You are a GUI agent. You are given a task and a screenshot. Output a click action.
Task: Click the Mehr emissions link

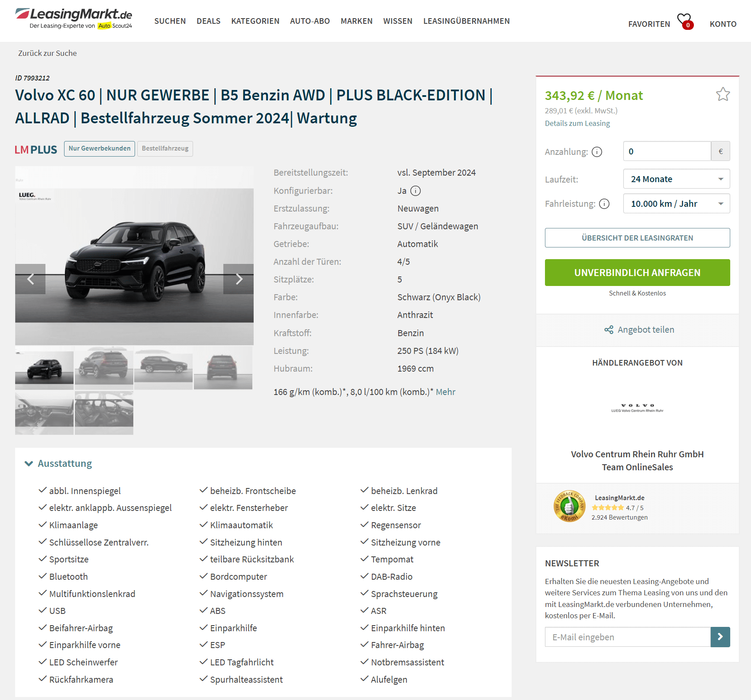(445, 392)
